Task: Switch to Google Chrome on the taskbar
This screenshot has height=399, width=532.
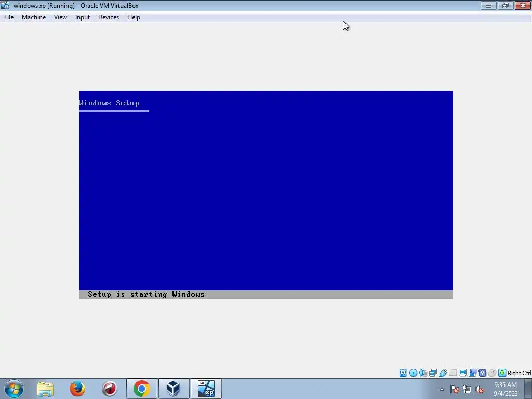Action: point(142,389)
